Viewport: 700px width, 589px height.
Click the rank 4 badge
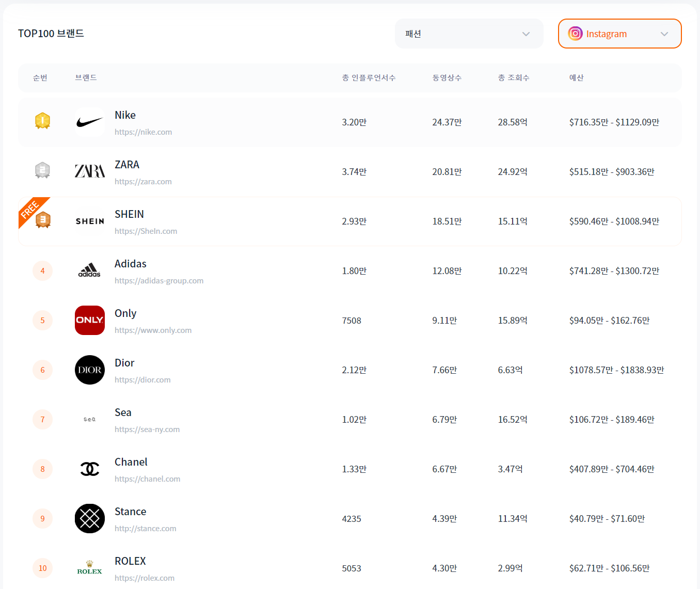coord(42,271)
